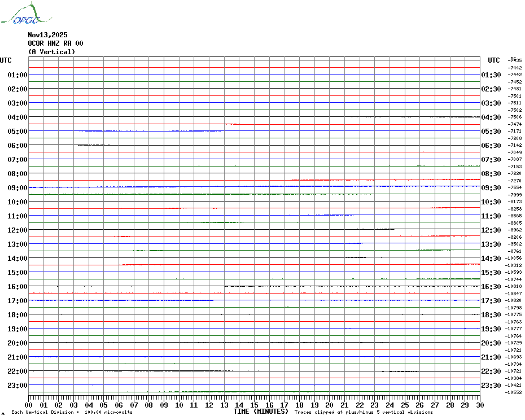Click the DC offset value -10552
This screenshot has width=525, height=420.
point(514,392)
